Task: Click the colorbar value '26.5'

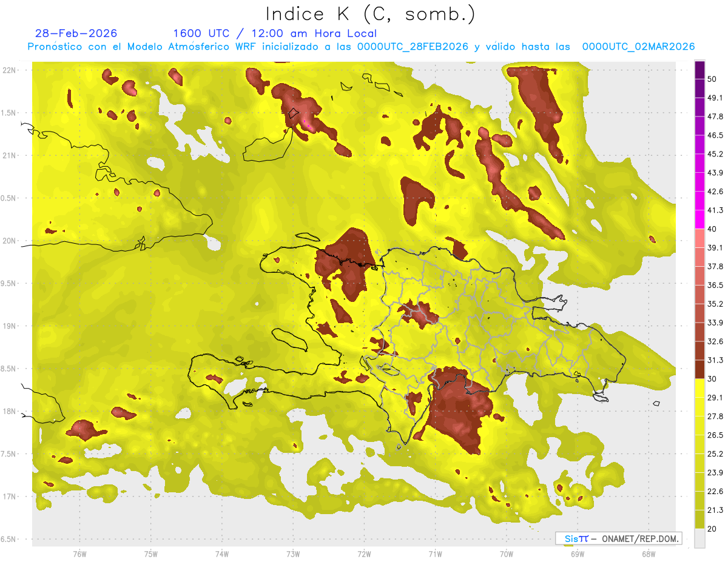Action: click(715, 436)
